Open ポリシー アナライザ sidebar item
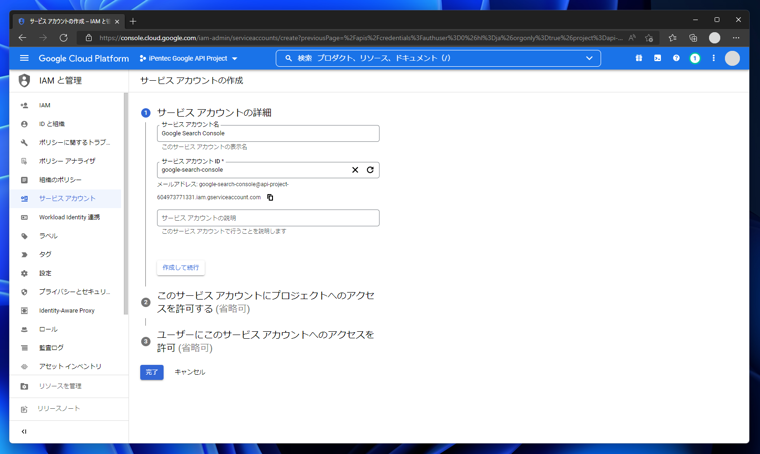This screenshot has height=454, width=760. pyautogui.click(x=66, y=161)
